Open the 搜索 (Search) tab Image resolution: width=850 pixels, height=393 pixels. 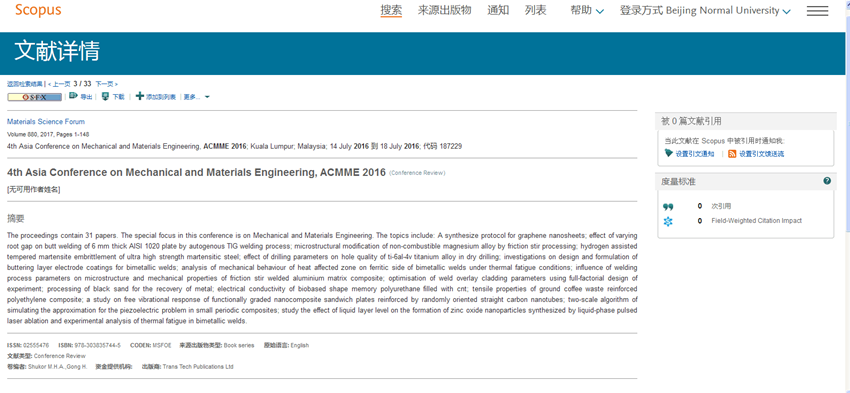[391, 10]
